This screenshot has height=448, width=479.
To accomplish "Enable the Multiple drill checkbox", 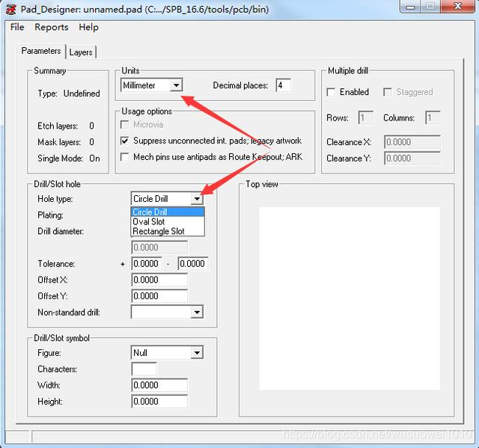I will click(332, 92).
